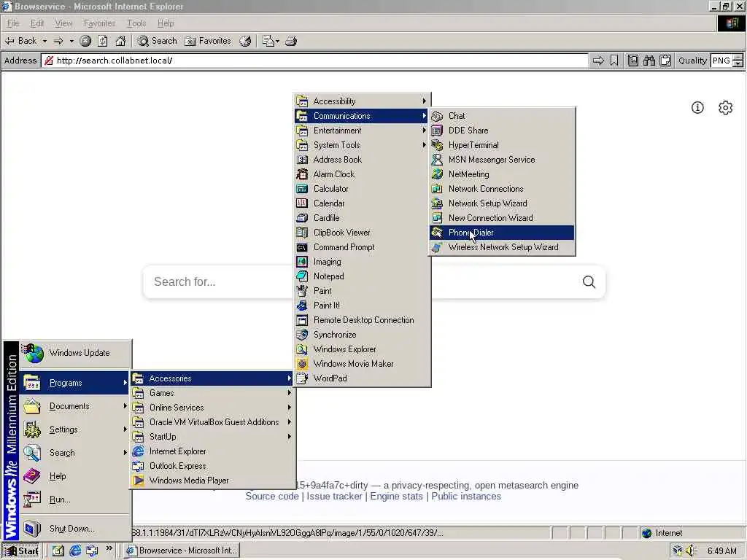Open Cardfile
The image size is (747, 560).
(362, 218)
